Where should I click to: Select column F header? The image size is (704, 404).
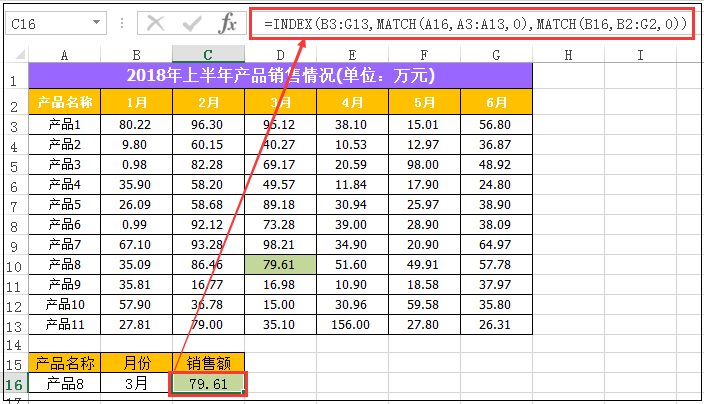(x=424, y=55)
